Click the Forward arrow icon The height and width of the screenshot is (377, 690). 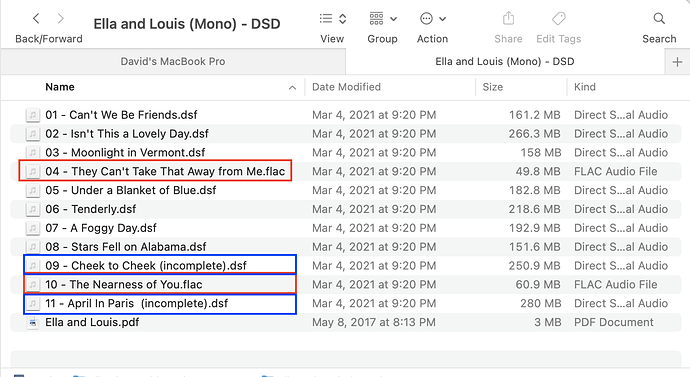click(x=61, y=18)
